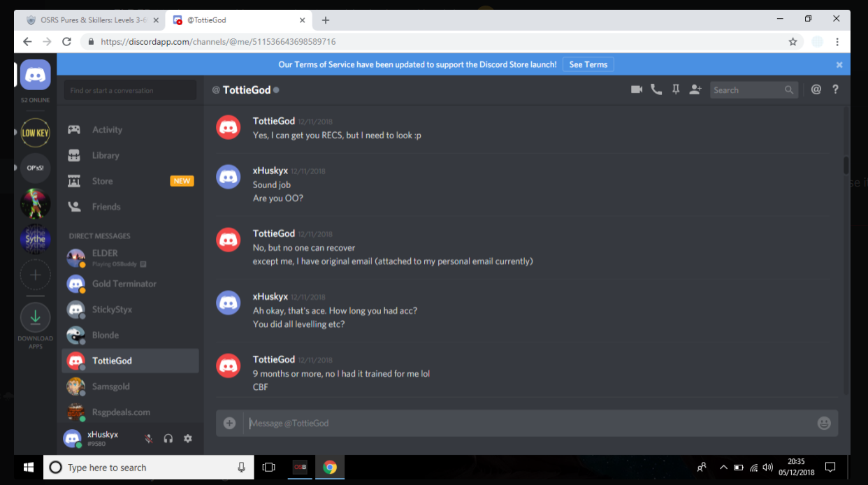Add friends to DM icon

click(x=695, y=89)
